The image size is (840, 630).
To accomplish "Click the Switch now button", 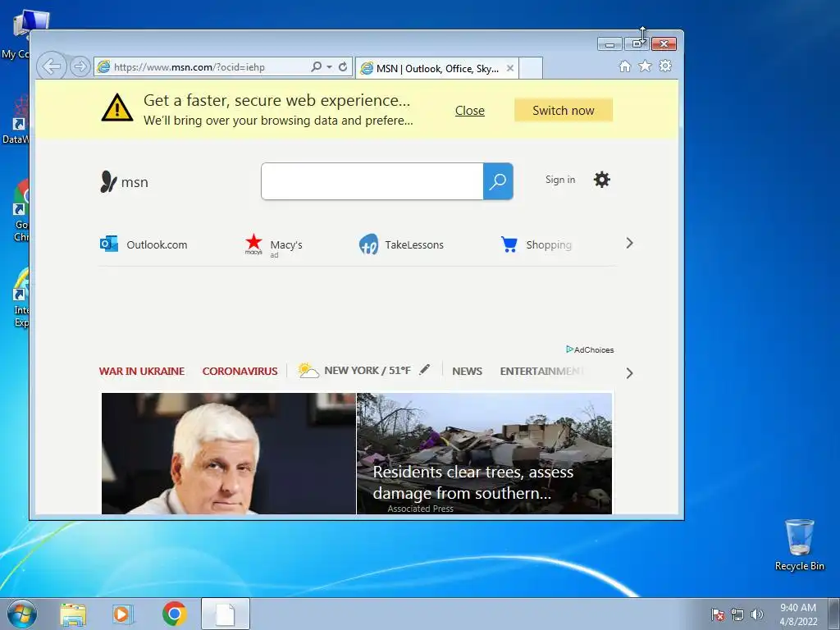I will click(563, 111).
